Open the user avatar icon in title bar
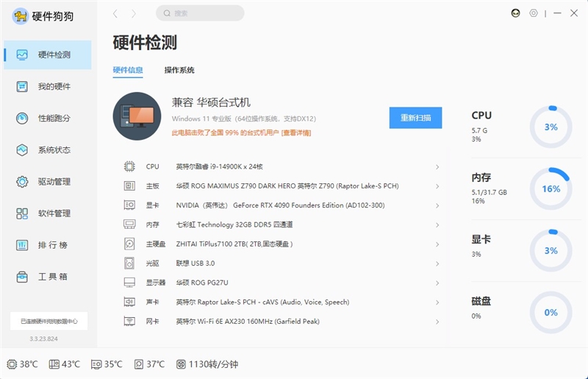This screenshot has width=588, height=379. click(516, 13)
